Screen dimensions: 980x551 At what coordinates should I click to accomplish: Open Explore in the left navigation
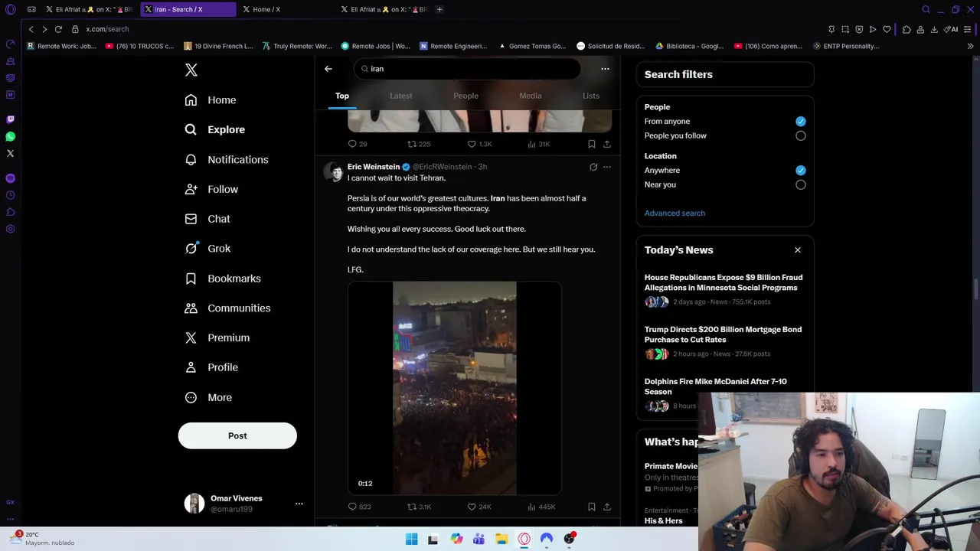tap(215, 129)
